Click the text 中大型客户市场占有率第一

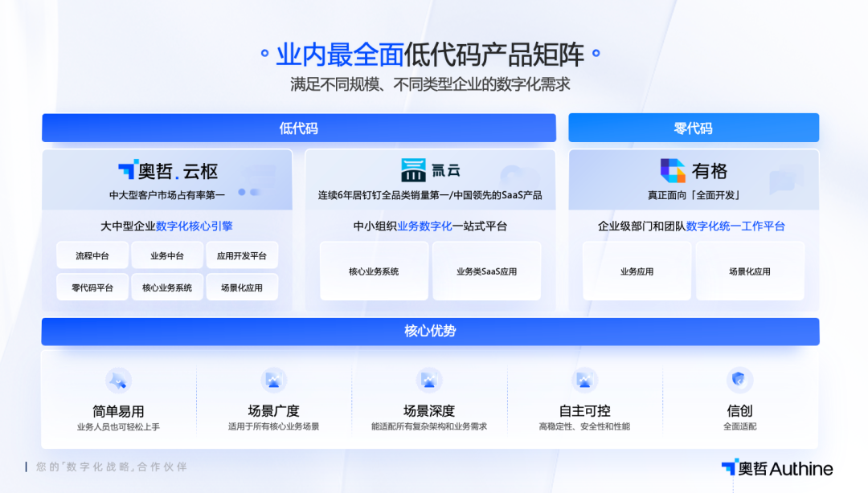coord(167,195)
